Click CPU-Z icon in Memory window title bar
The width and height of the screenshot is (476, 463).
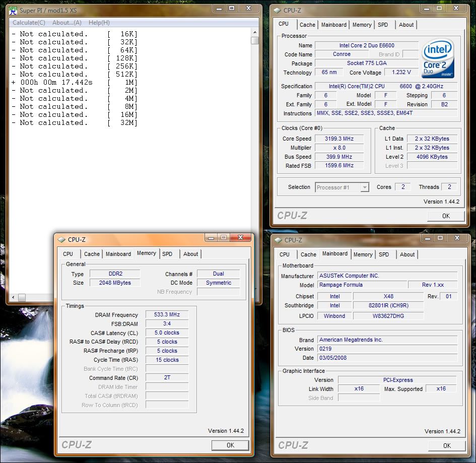[61, 240]
